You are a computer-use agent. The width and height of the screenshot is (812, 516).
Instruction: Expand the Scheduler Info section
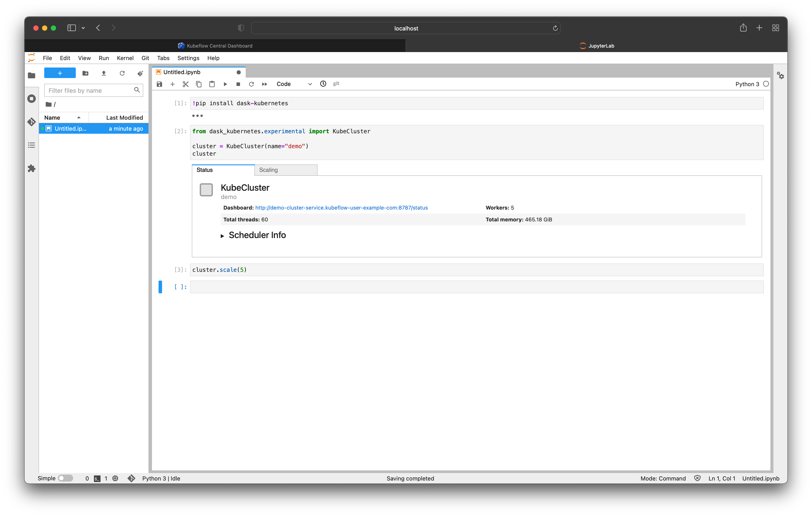pyautogui.click(x=222, y=236)
